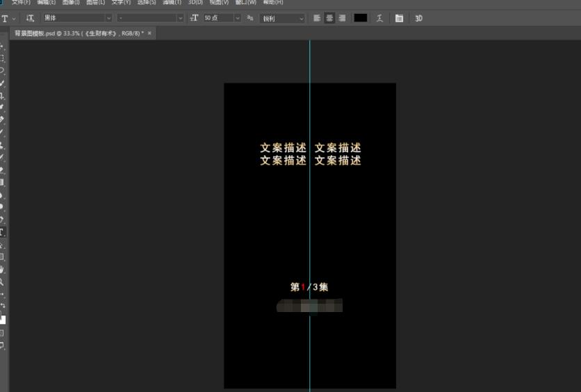Open the black text color swatch
The height and width of the screenshot is (392, 581).
[x=361, y=18]
